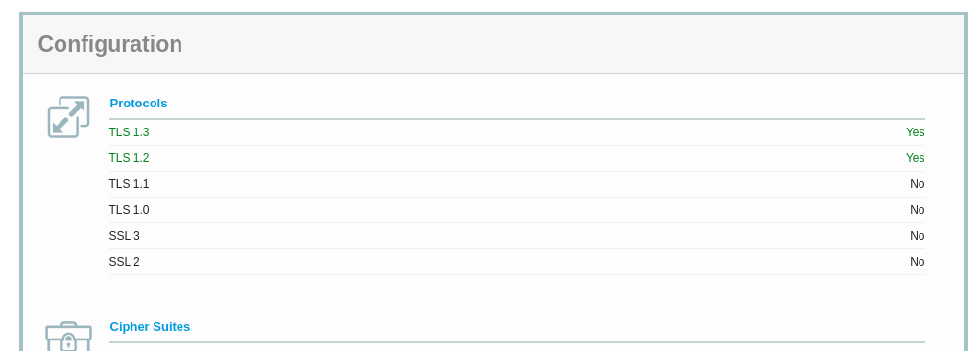This screenshot has width=980, height=351.
Task: Click the Yes value for TLS 1.3
Action: tap(915, 132)
